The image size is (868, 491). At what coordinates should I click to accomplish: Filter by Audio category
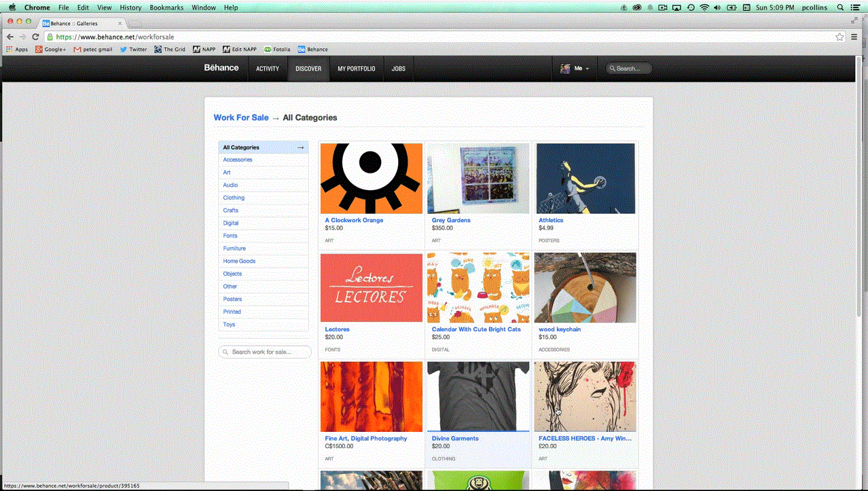point(230,185)
